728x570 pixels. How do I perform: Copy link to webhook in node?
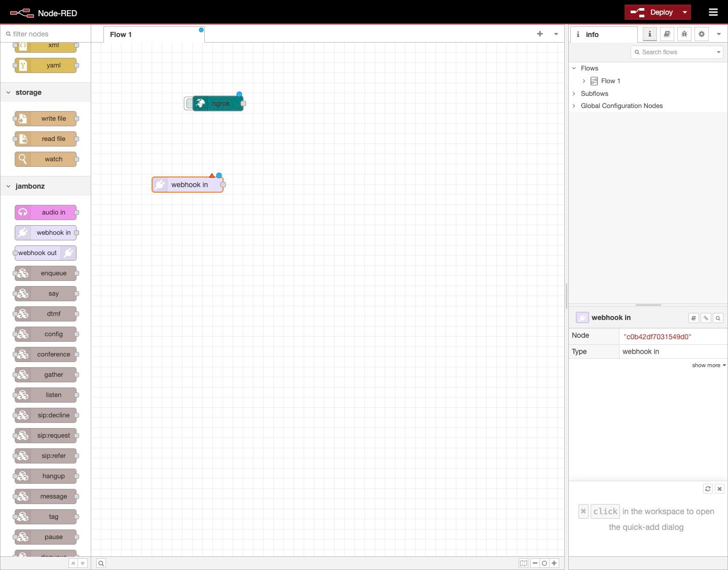tap(706, 318)
